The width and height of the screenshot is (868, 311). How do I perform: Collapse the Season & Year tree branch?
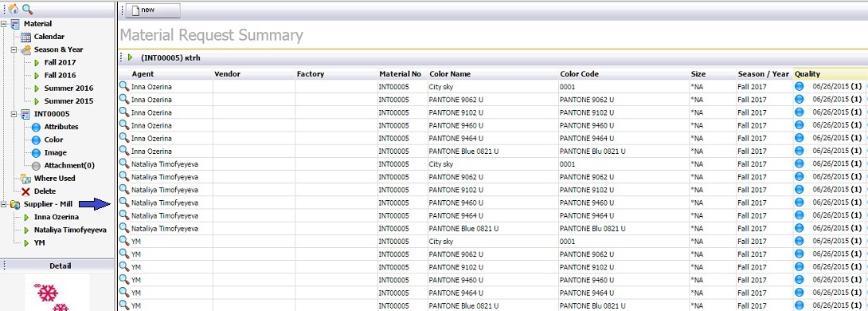[14, 49]
